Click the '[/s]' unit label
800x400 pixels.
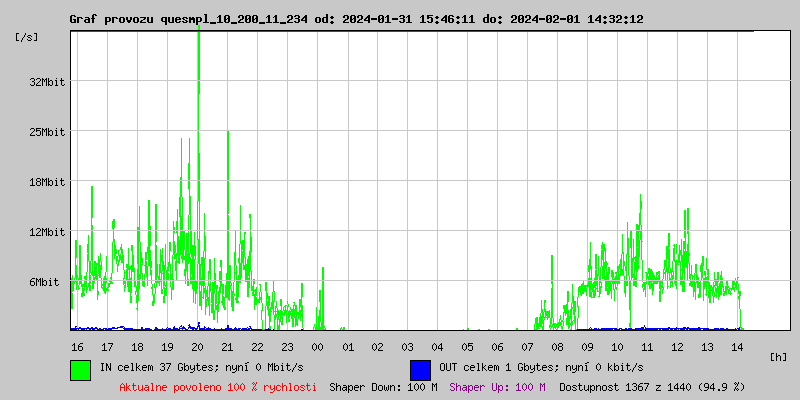pyautogui.click(x=27, y=36)
